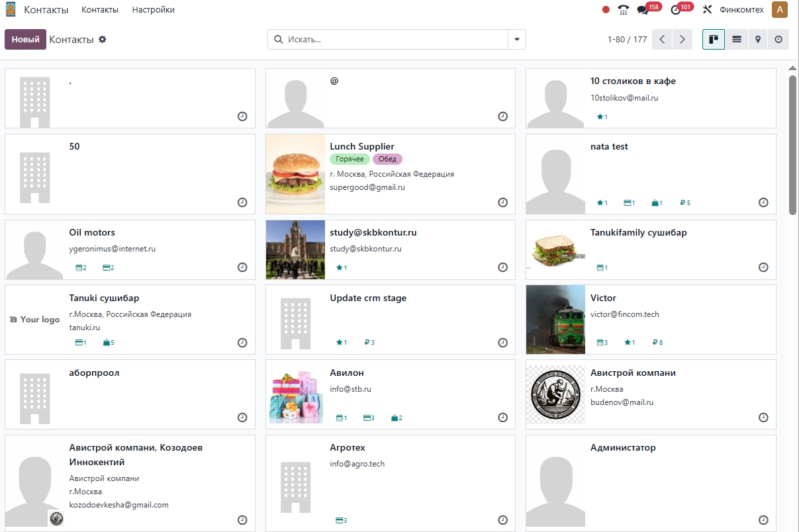Click activity clock on Lunch Supplier card
The height and width of the screenshot is (532, 799).
502,202
